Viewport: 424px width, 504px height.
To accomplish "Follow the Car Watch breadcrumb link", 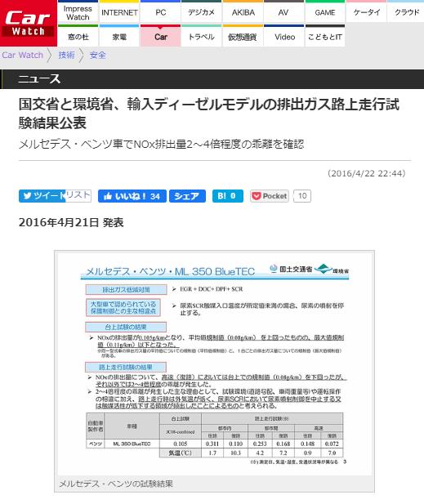I will [x=23, y=55].
